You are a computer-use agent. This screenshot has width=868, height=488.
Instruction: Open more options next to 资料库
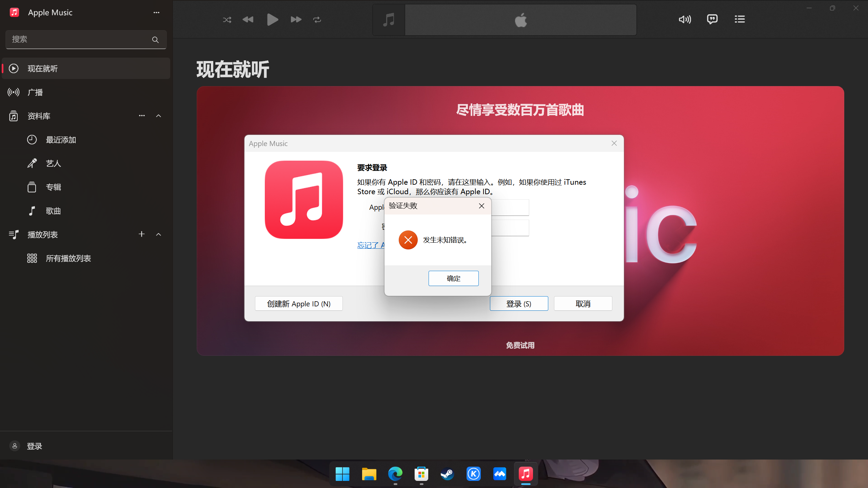click(142, 116)
